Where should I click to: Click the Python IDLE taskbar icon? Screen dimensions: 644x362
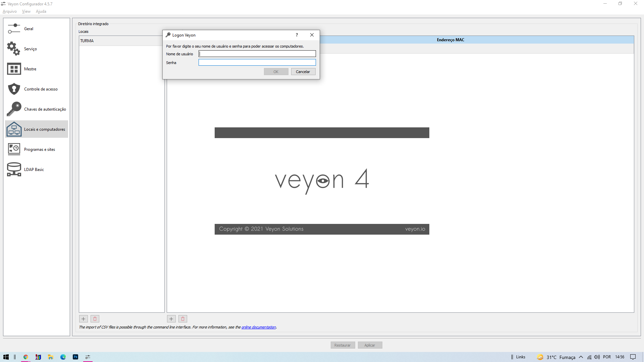pyautogui.click(x=38, y=357)
